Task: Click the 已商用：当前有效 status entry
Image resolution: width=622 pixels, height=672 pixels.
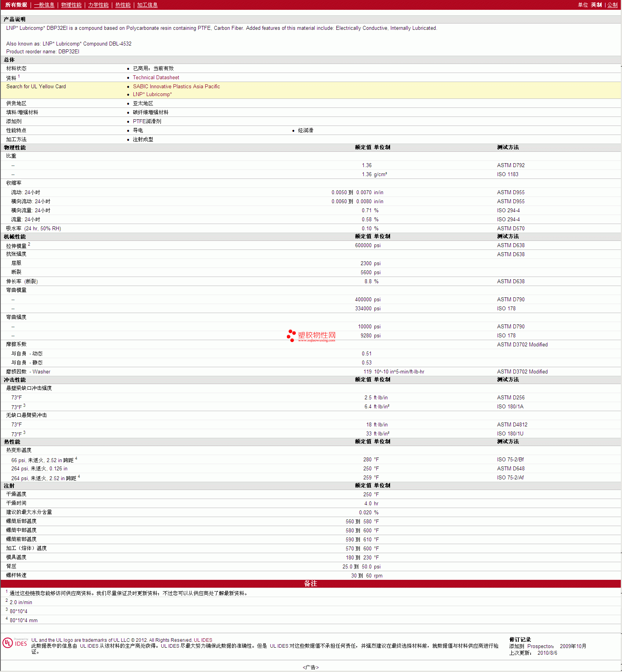Action: pyautogui.click(x=153, y=69)
